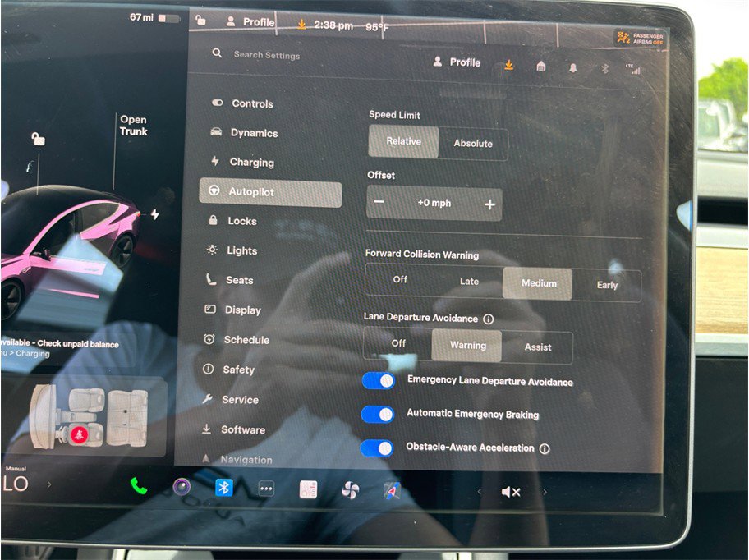Viewport: 749px width, 560px height.
Task: Show Obstacle-Aware Acceleration info icon
Action: [545, 448]
